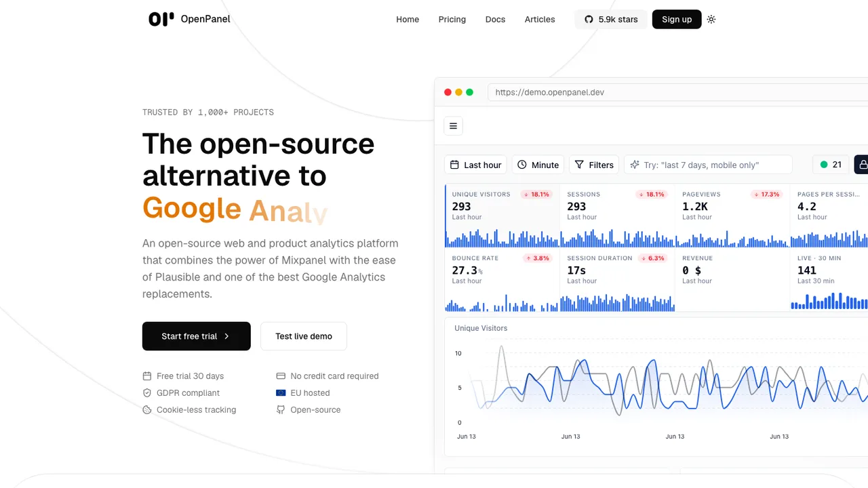Select the Session Duration metric card

coord(617,280)
